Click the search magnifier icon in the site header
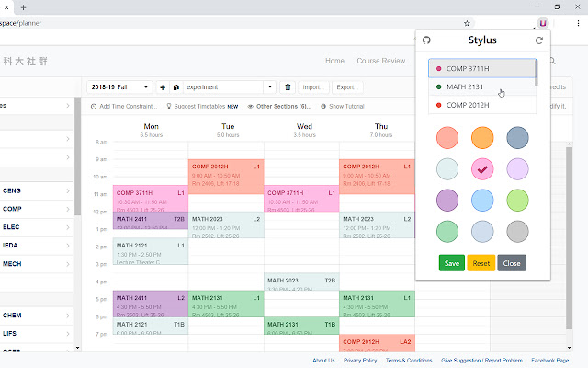 pyautogui.click(x=553, y=61)
